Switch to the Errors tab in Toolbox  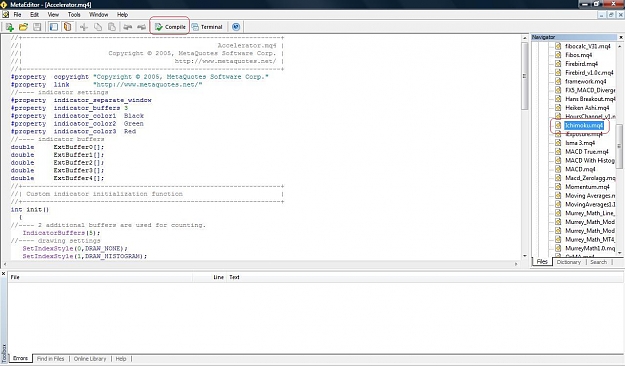pos(20,358)
